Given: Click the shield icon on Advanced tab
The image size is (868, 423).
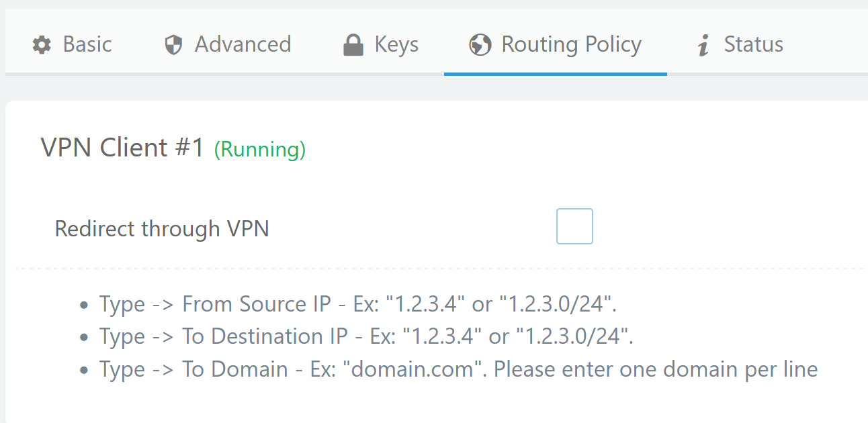Looking at the screenshot, I should pos(173,46).
